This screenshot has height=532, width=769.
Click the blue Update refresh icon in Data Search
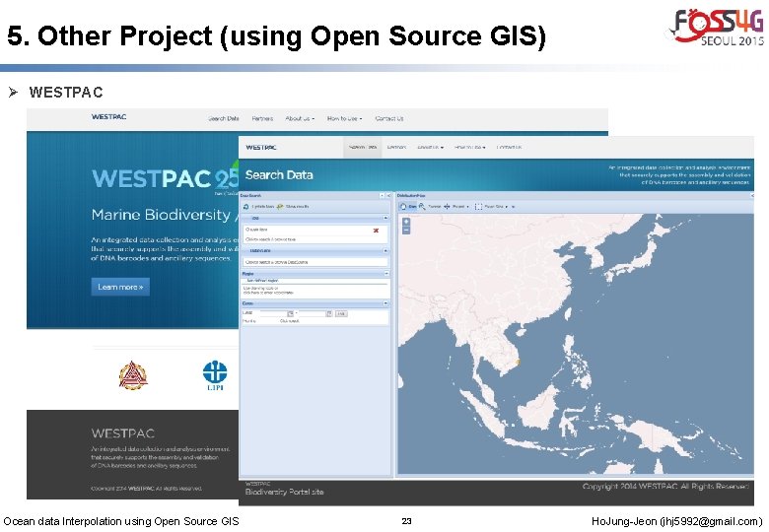pos(246,207)
